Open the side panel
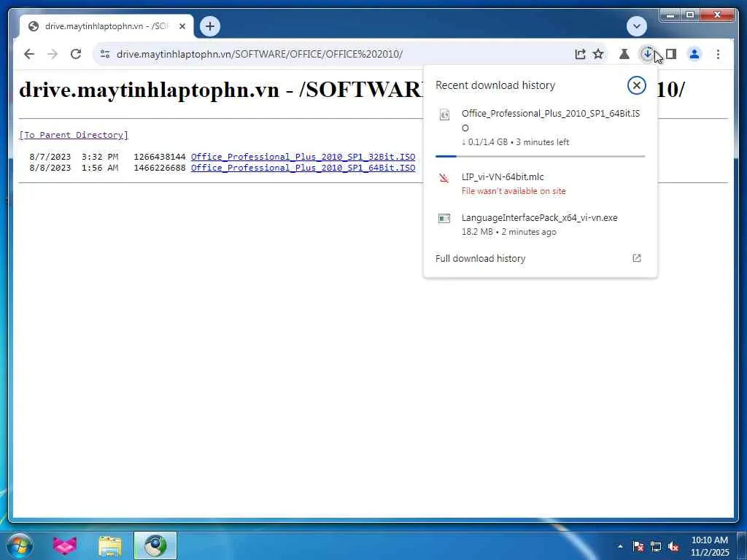This screenshot has width=747, height=560. coord(671,54)
